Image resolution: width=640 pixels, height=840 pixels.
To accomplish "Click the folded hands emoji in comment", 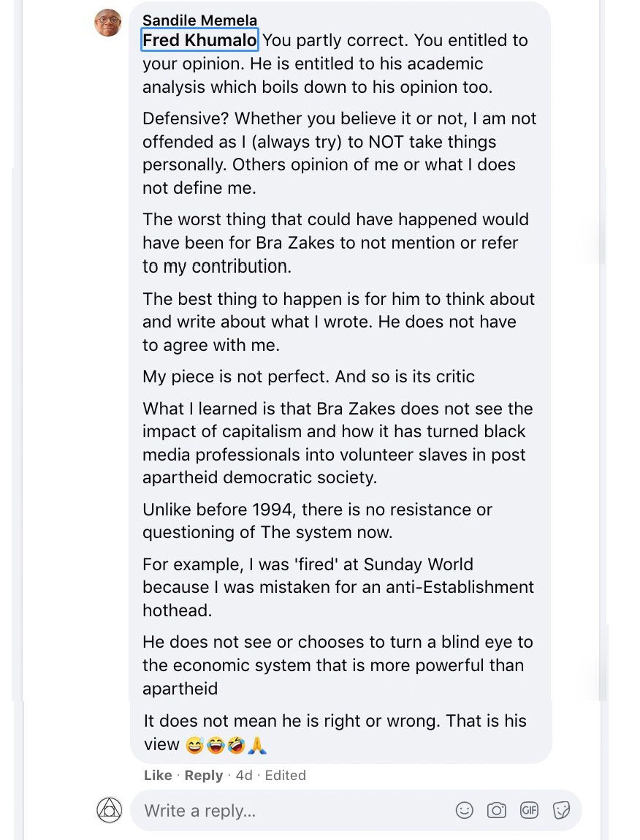I will [257, 745].
